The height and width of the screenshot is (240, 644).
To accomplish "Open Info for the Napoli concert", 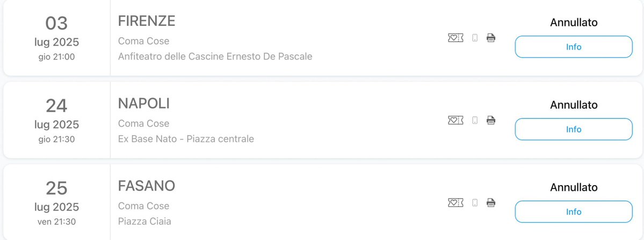I will 574,129.
